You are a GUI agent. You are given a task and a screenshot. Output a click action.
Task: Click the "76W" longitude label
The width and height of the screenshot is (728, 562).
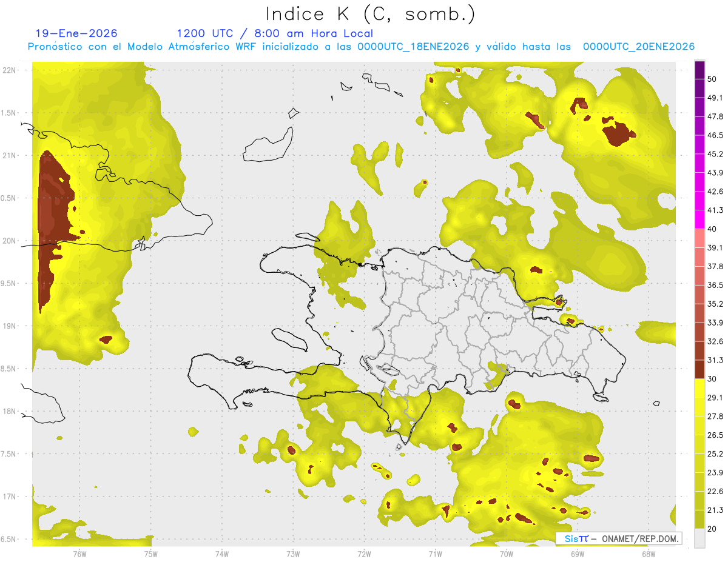[79, 554]
